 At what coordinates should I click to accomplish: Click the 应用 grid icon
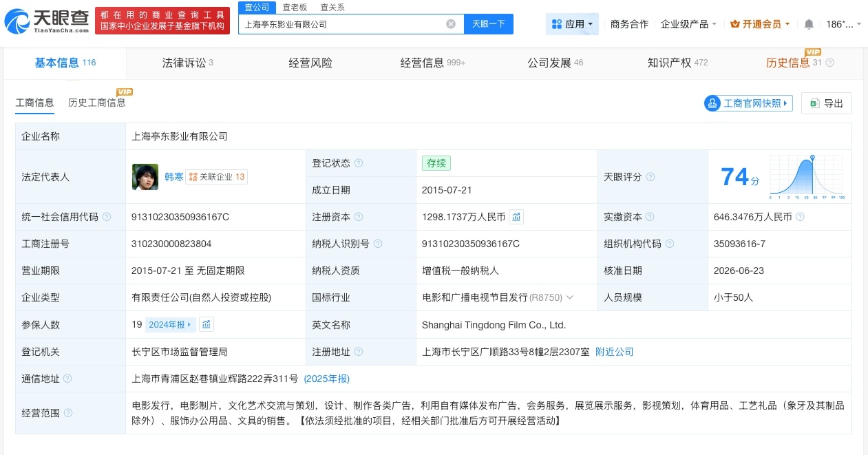[557, 24]
